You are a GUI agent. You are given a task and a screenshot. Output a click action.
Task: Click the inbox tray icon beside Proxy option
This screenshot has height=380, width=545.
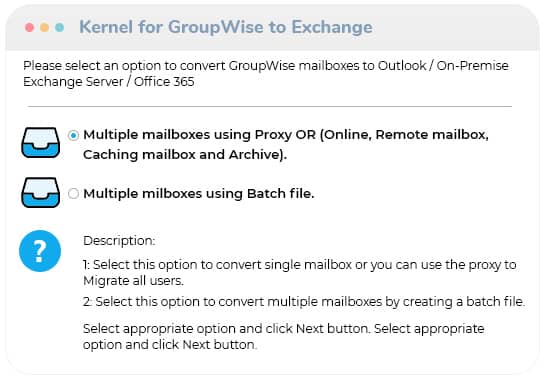pos(41,143)
